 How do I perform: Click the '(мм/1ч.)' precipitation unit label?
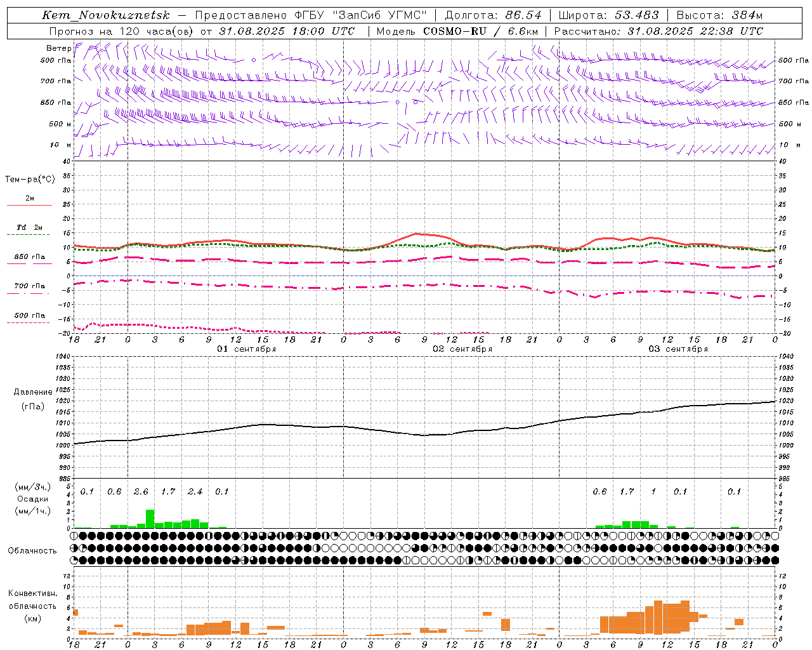point(32,511)
